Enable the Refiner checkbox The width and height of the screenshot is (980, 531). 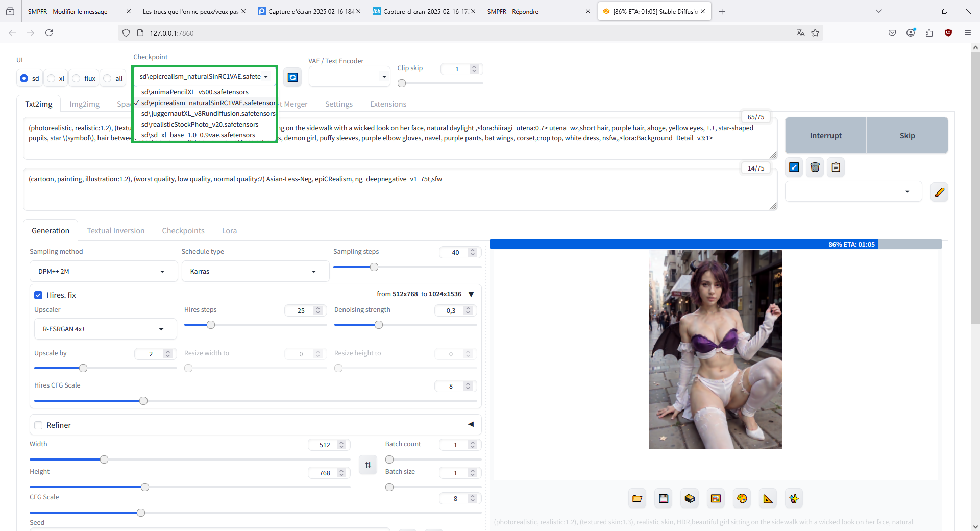click(38, 425)
